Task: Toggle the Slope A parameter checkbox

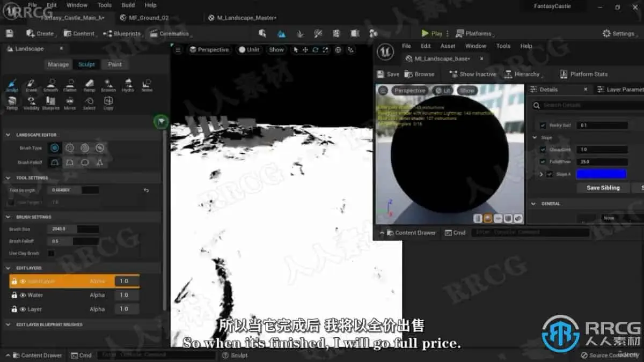Action: [549, 174]
